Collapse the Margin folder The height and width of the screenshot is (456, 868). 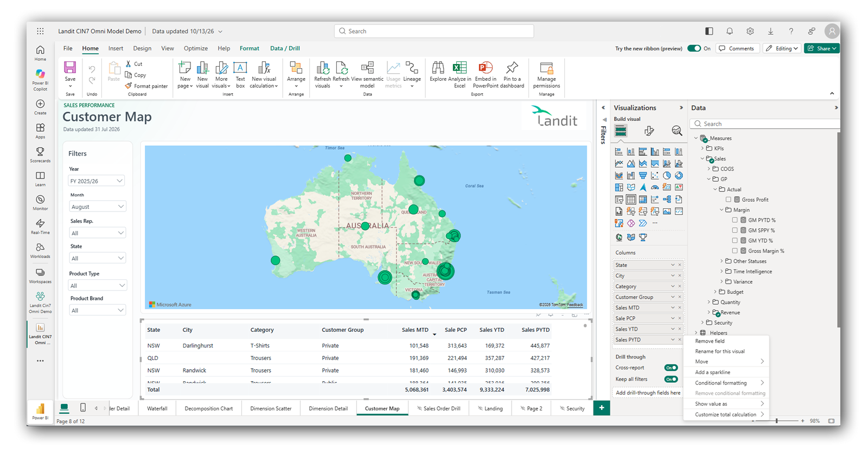(x=722, y=210)
